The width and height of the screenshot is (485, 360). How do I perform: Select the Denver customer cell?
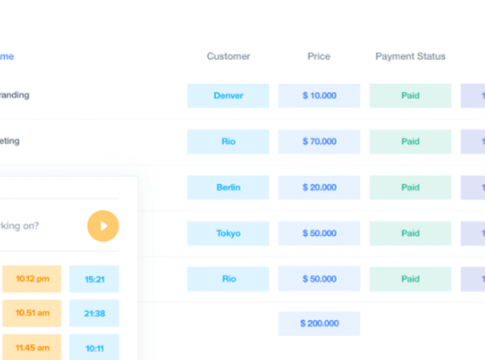click(x=228, y=96)
